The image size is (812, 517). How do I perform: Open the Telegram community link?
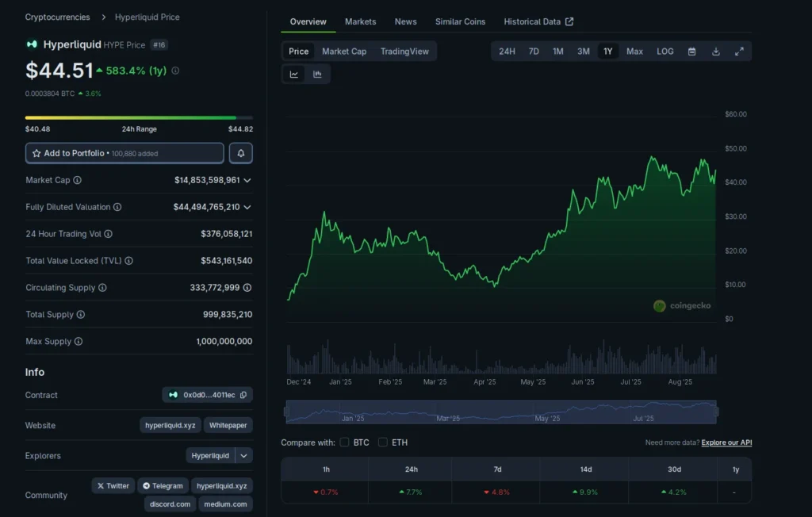pyautogui.click(x=163, y=486)
